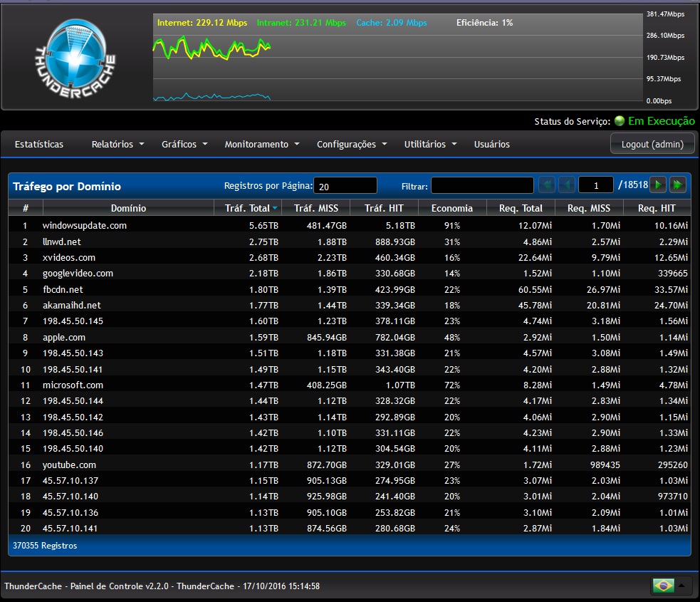Click the Filtrar text input field
Screen dimensions: 700x602
(482, 186)
